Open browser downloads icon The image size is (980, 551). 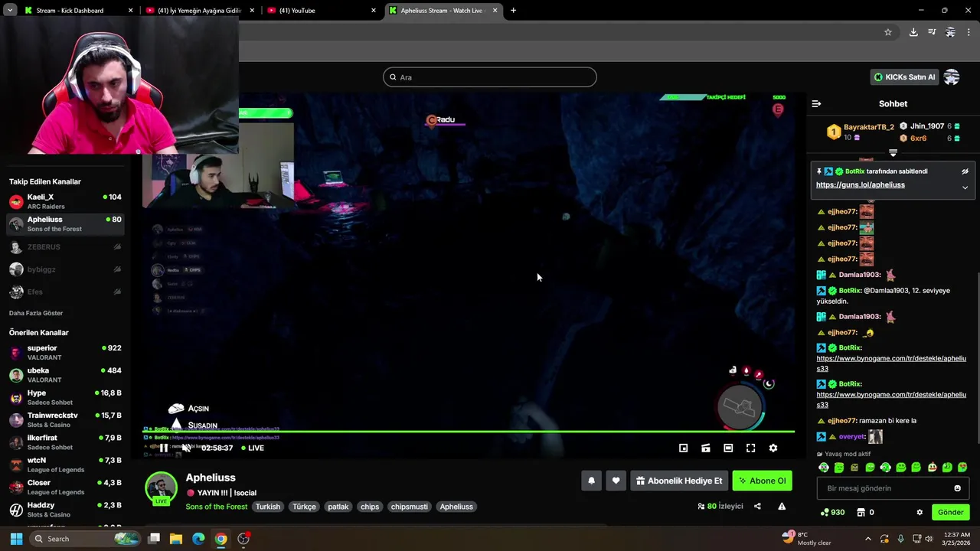[x=913, y=32]
